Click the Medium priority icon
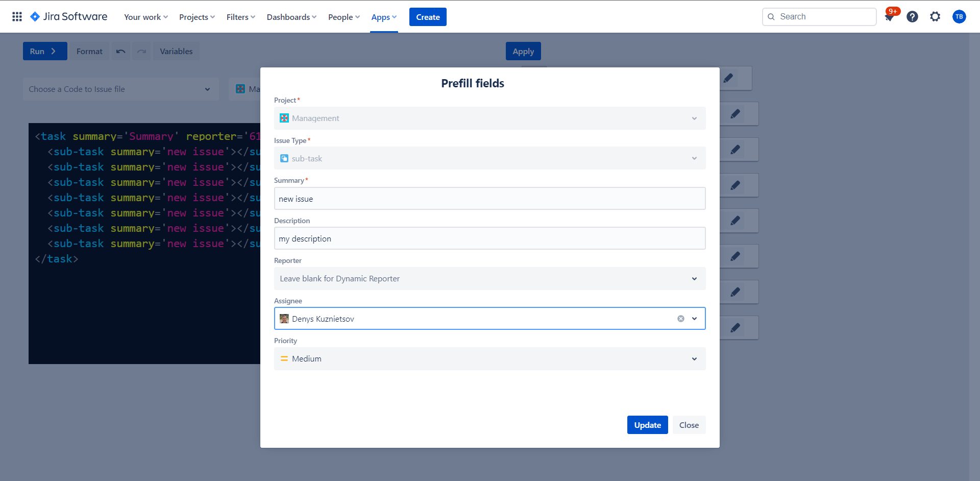The image size is (980, 481). coord(284,359)
